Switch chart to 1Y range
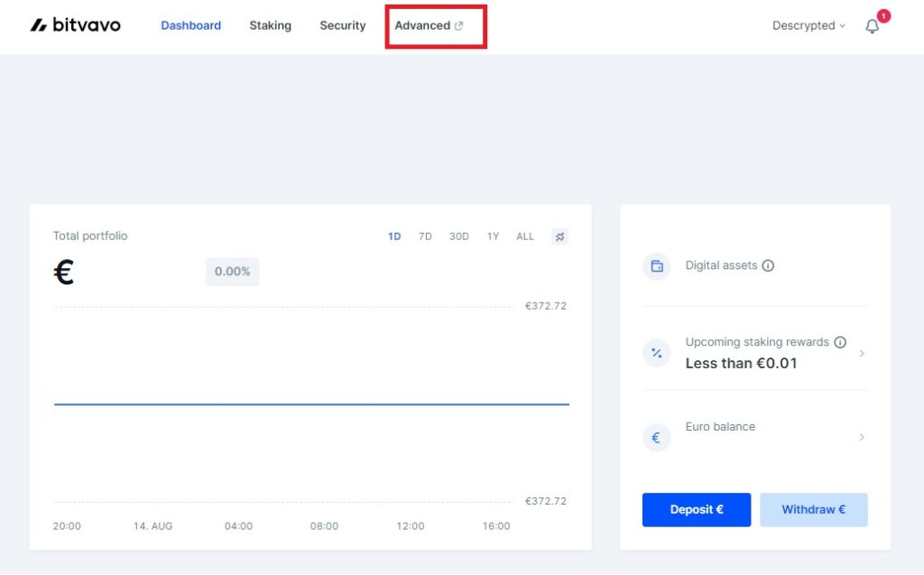This screenshot has width=924, height=575. [493, 236]
